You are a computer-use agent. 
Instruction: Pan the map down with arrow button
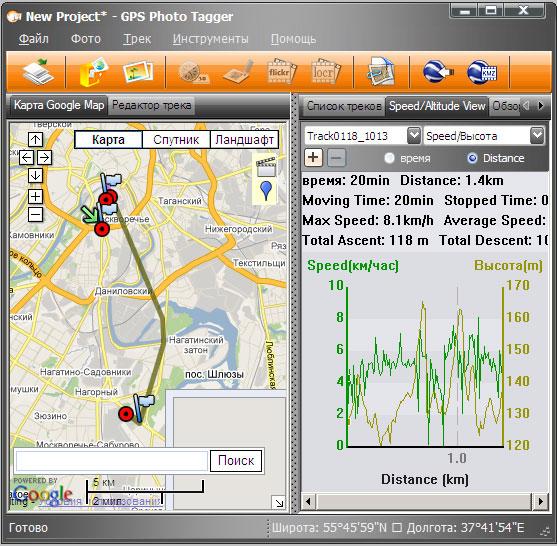[x=35, y=175]
